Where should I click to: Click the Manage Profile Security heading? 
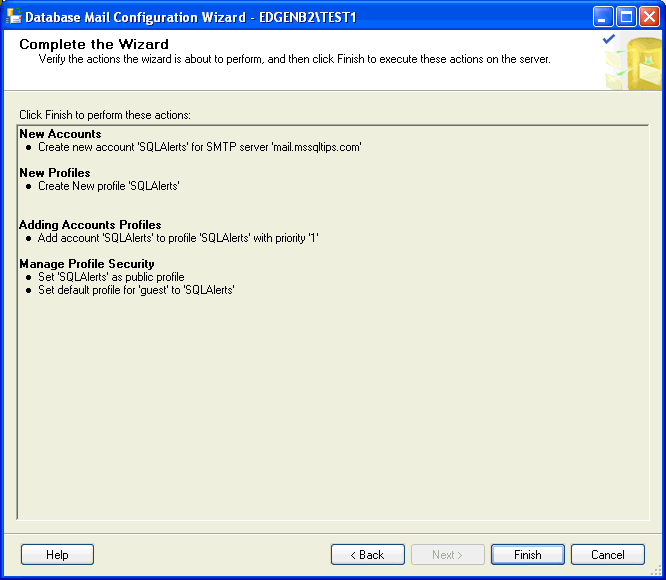point(87,264)
